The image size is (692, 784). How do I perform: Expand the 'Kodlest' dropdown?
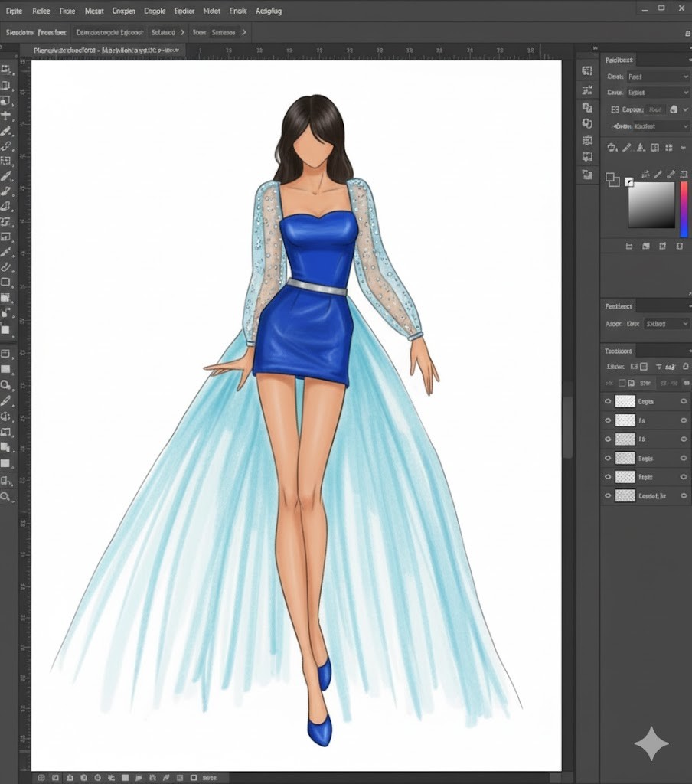pyautogui.click(x=660, y=126)
